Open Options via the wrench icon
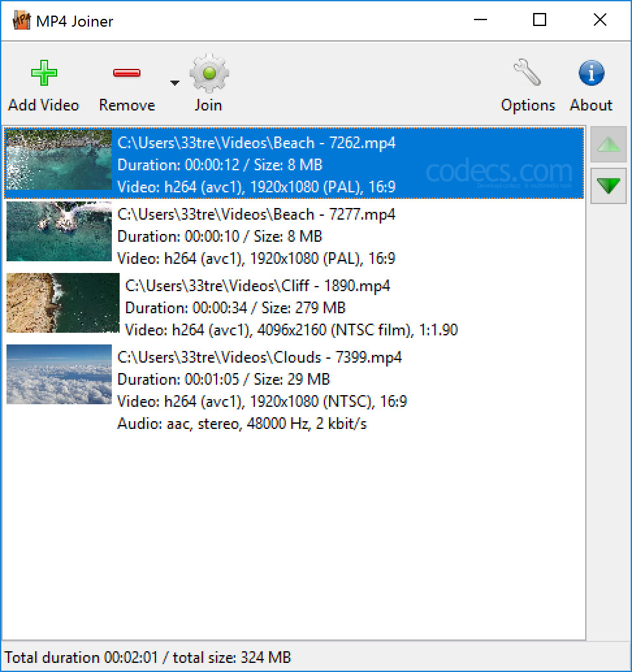The height and width of the screenshot is (672, 632). (x=527, y=72)
